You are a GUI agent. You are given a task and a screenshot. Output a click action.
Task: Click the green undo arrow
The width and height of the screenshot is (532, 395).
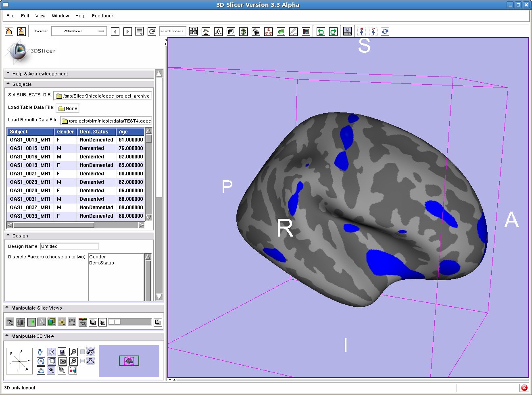tap(321, 31)
